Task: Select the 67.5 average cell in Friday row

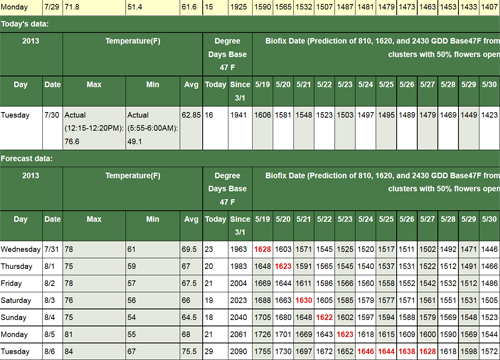Action: (x=191, y=283)
